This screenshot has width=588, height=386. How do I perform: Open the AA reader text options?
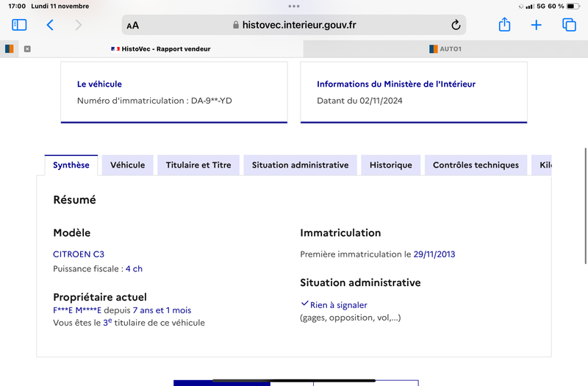pos(133,26)
